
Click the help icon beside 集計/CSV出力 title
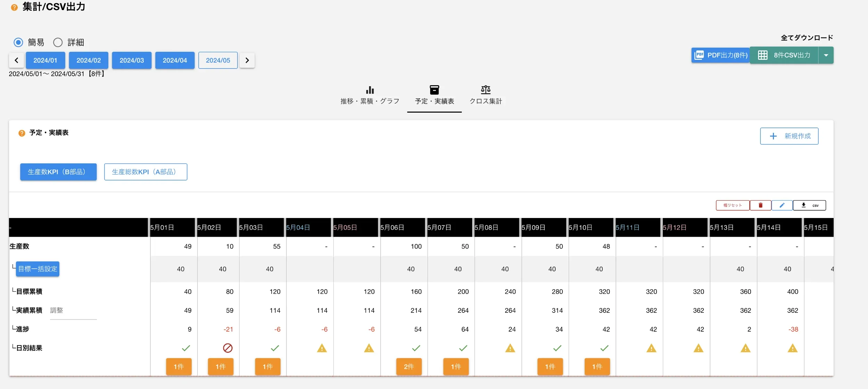click(x=14, y=7)
